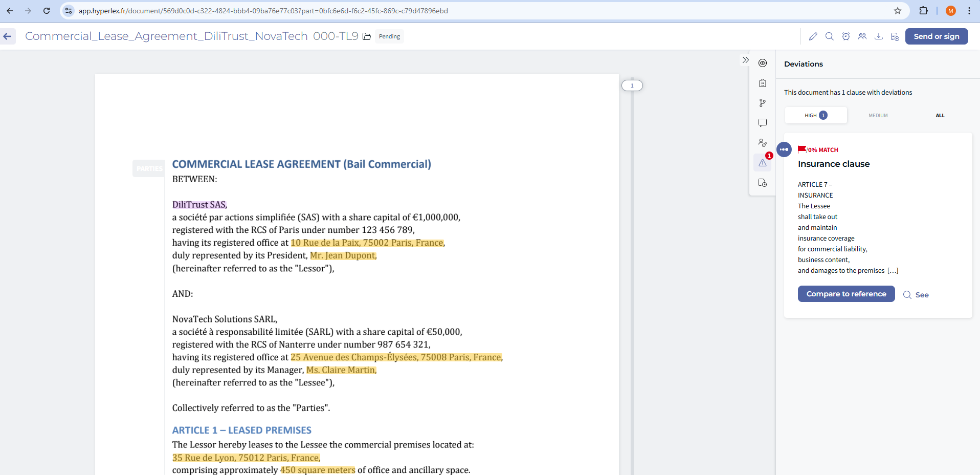The height and width of the screenshot is (475, 980).
Task: Click highlighted name Mr. Jean Dupont
Action: [343, 255]
